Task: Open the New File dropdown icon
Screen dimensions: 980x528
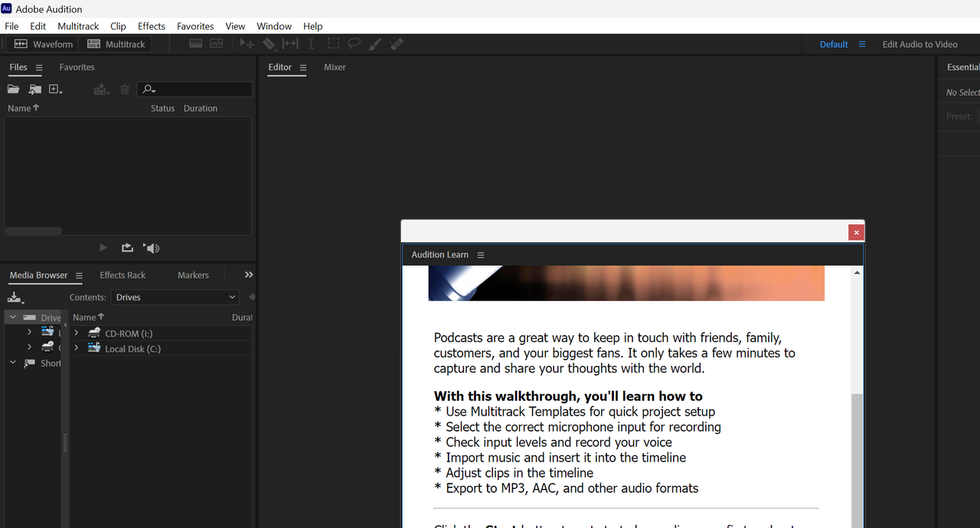Action: 56,90
